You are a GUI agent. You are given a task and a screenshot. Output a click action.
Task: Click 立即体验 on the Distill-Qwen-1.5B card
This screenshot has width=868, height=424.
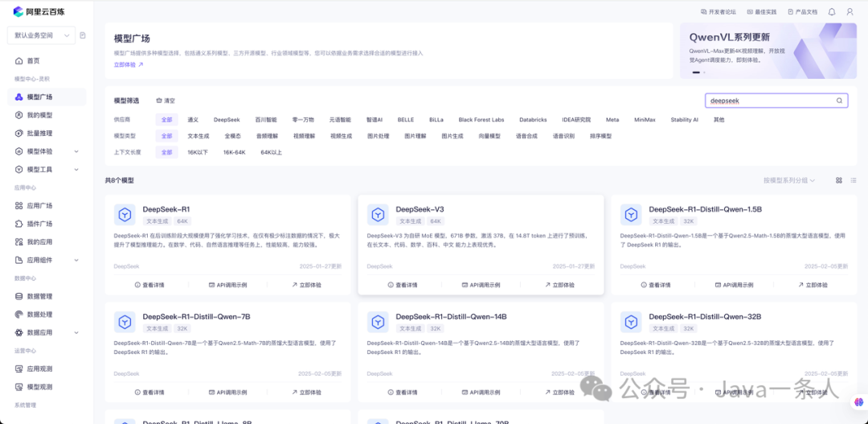tap(813, 285)
